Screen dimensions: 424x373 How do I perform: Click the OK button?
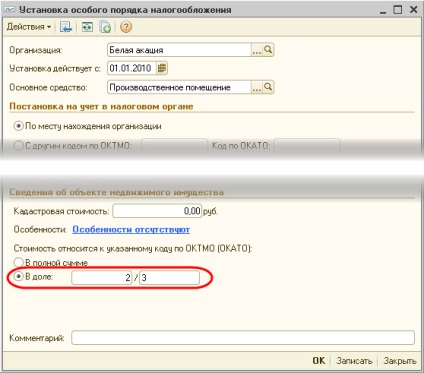319,361
